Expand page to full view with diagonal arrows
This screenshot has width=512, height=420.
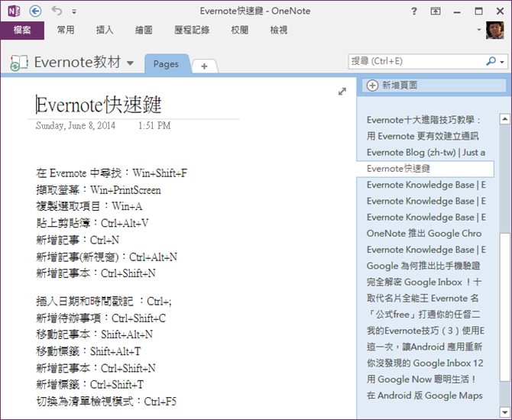[342, 92]
